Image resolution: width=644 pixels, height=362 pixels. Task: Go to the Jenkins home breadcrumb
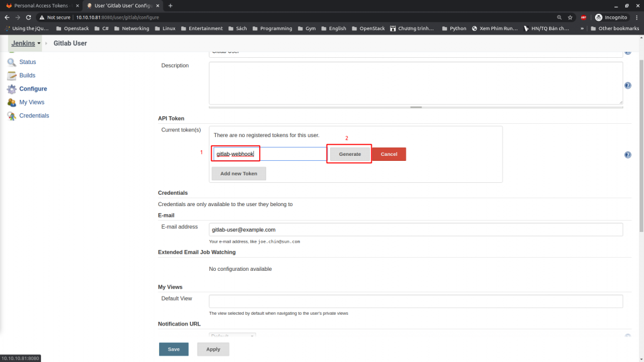coord(23,43)
